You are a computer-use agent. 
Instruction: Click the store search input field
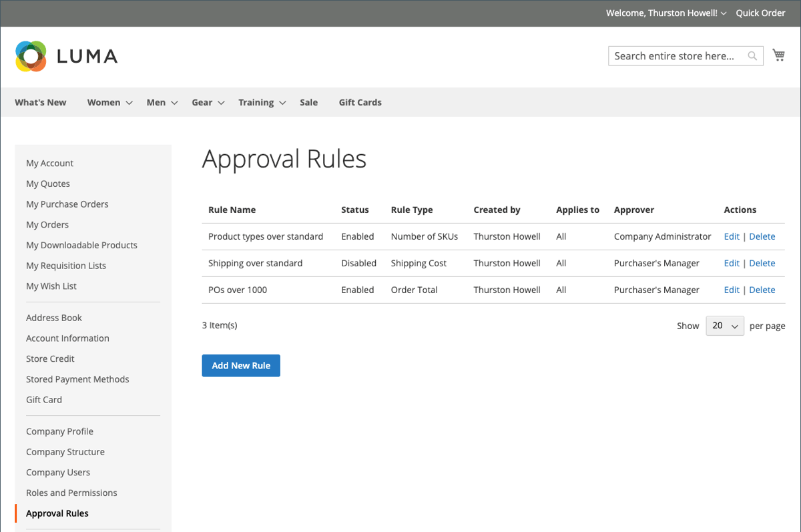pos(674,55)
